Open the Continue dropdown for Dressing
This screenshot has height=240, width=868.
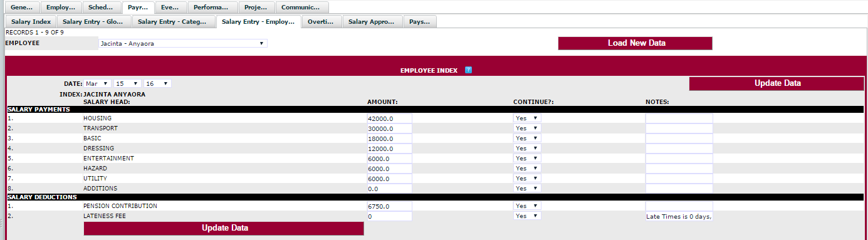coord(527,149)
